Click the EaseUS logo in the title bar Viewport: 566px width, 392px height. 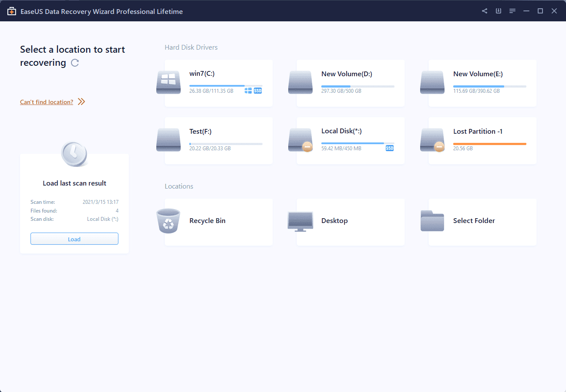(11, 11)
